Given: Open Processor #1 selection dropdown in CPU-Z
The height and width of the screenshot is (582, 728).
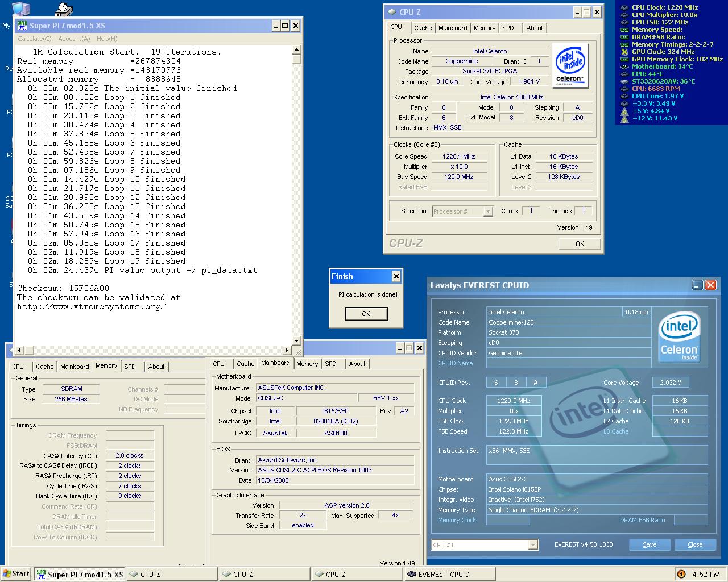Looking at the screenshot, I should [x=462, y=211].
